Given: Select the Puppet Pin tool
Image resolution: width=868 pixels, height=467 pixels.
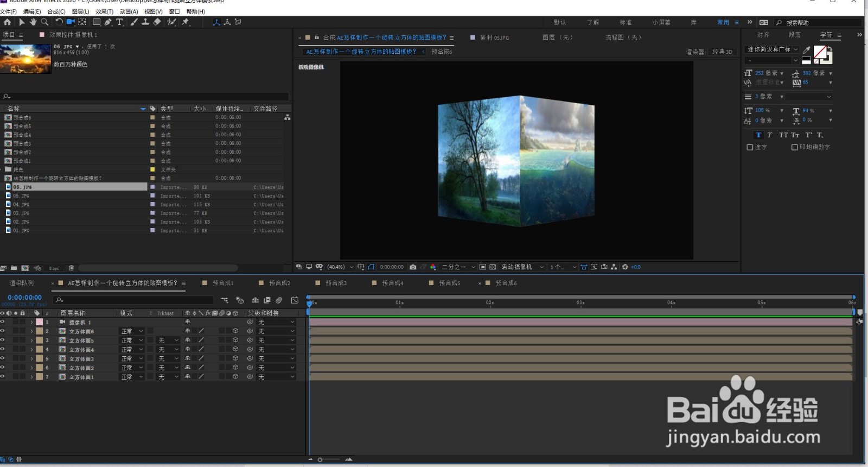Looking at the screenshot, I should (x=186, y=22).
